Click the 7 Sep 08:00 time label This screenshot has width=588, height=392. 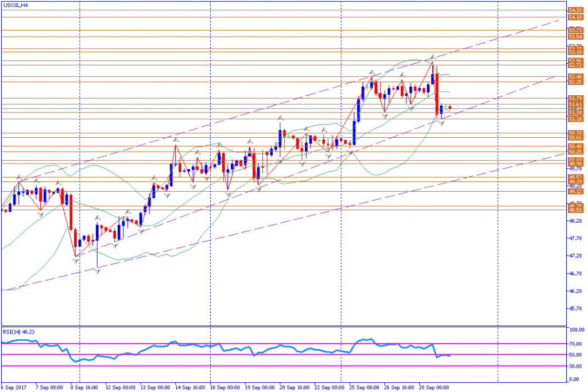[x=49, y=387]
